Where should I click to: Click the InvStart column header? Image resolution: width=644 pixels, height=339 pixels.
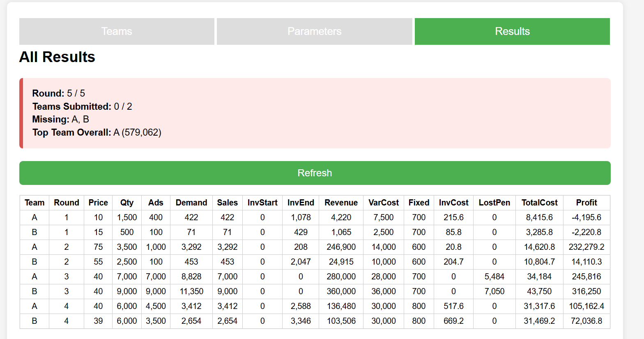coord(262,203)
